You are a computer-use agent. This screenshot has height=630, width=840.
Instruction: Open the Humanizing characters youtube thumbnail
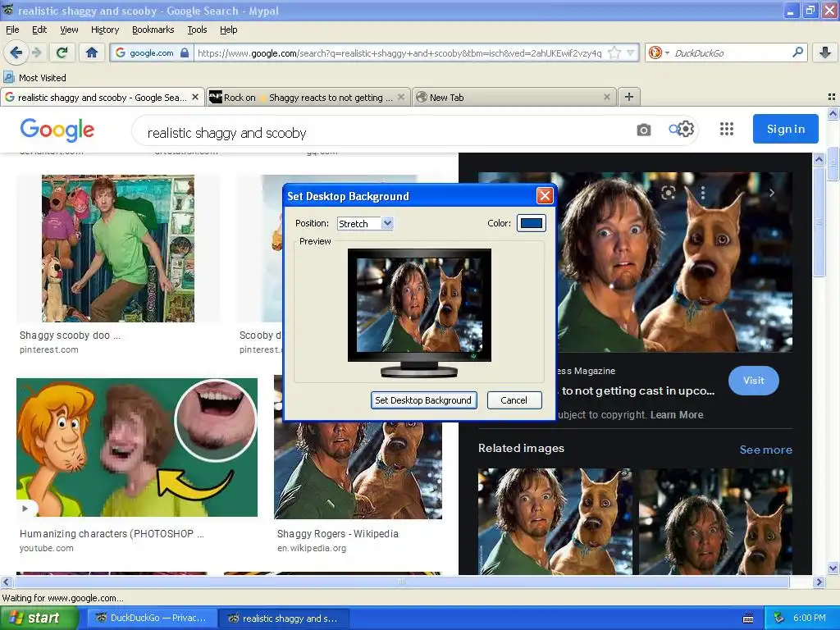[x=137, y=447]
